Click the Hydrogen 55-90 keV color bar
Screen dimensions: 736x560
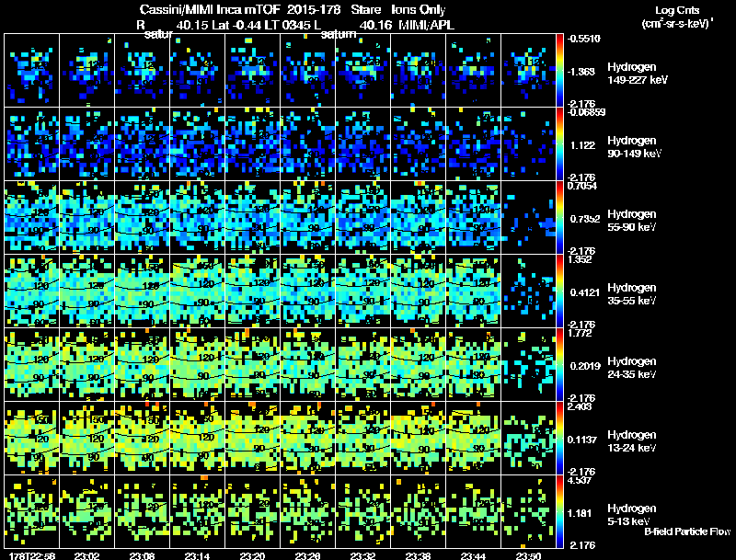559,218
